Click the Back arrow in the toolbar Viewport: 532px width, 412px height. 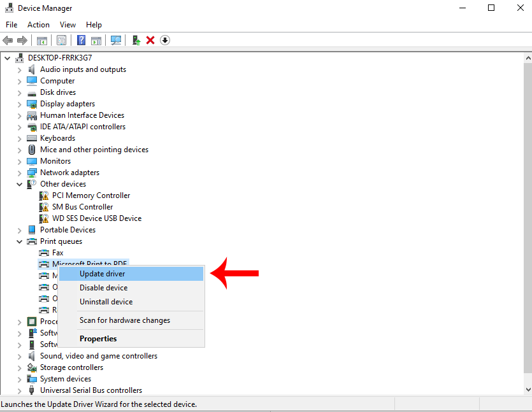coord(8,40)
